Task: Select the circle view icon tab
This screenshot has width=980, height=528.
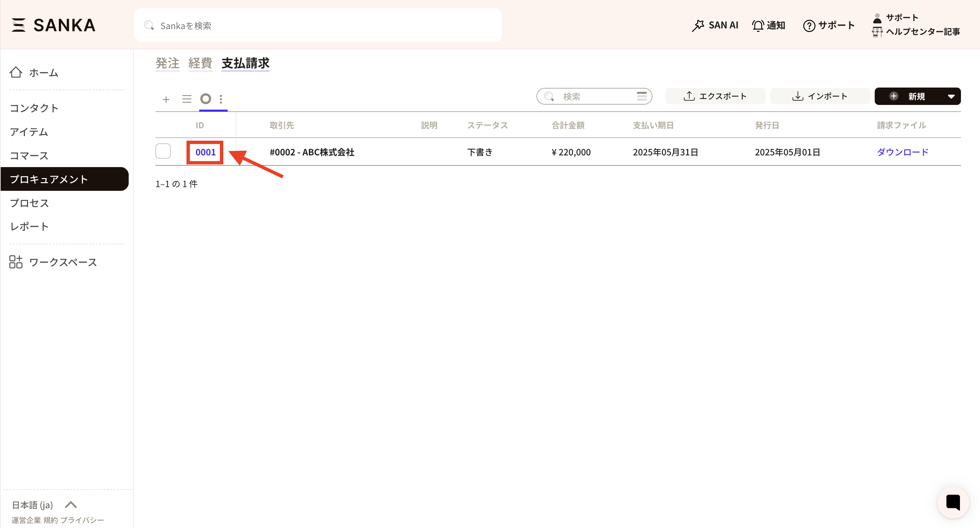Action: tap(206, 99)
